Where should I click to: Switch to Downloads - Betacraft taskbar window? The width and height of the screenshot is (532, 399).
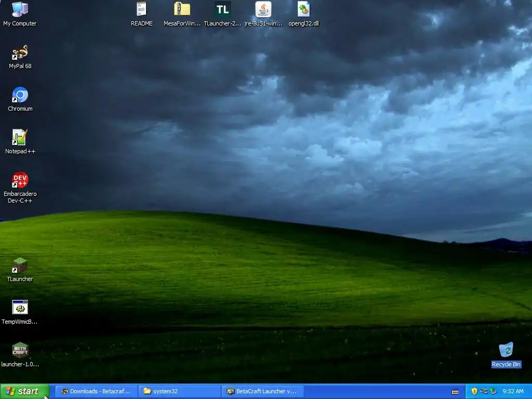[x=96, y=391]
